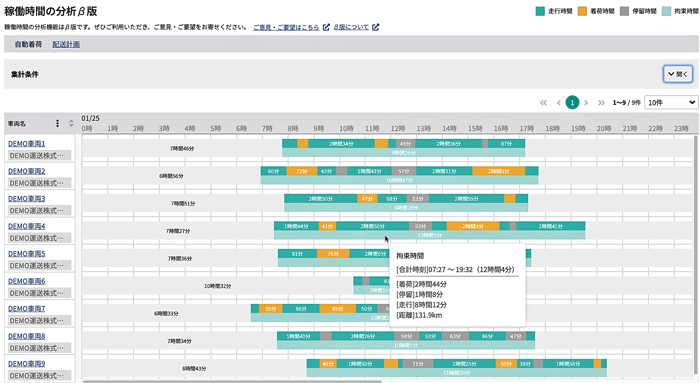This screenshot has width=700, height=383.
Task: Open external link icon next to β版について
Action: point(375,27)
